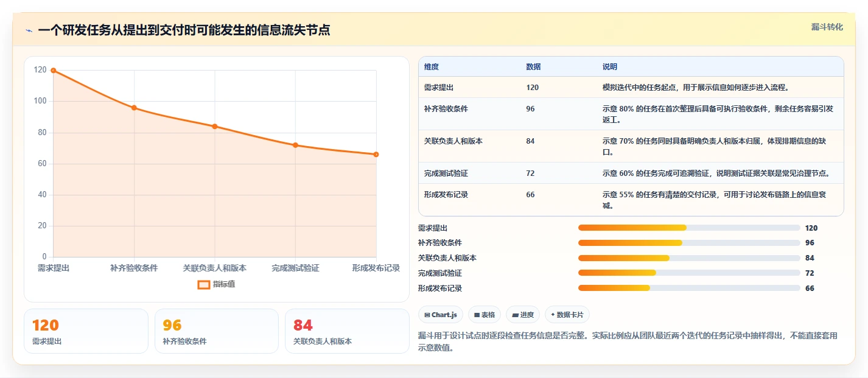This screenshot has height=378, width=868.
Task: Open the 120 需求提出 data card
Action: pyautogui.click(x=86, y=331)
